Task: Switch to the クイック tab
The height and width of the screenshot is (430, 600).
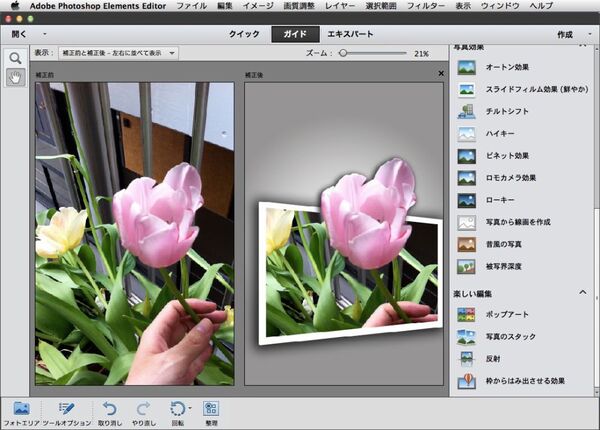Action: click(x=244, y=34)
